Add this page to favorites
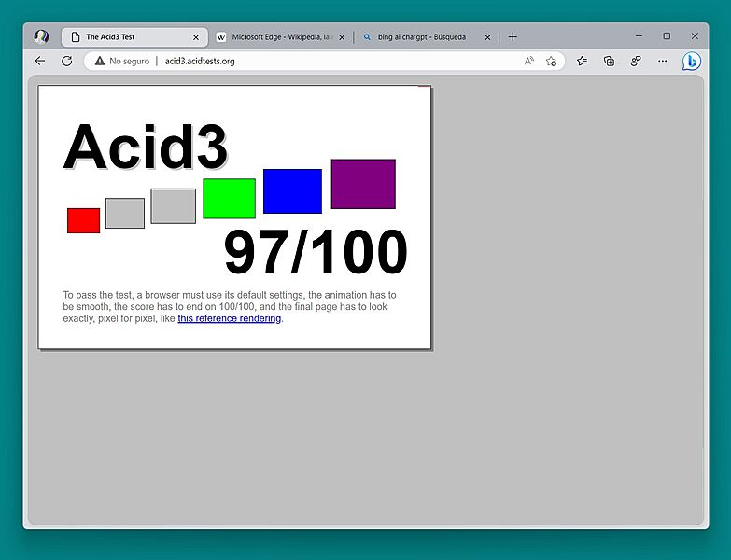 [x=551, y=61]
